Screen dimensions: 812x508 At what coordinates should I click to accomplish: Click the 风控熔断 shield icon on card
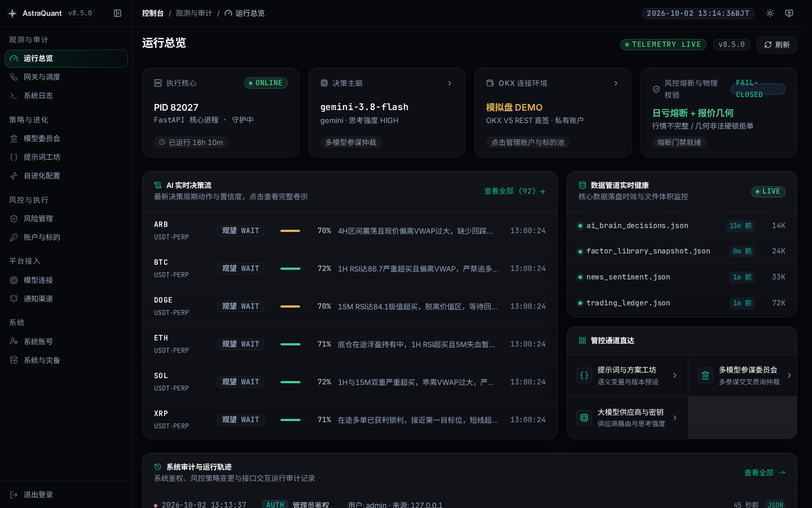[656, 89]
